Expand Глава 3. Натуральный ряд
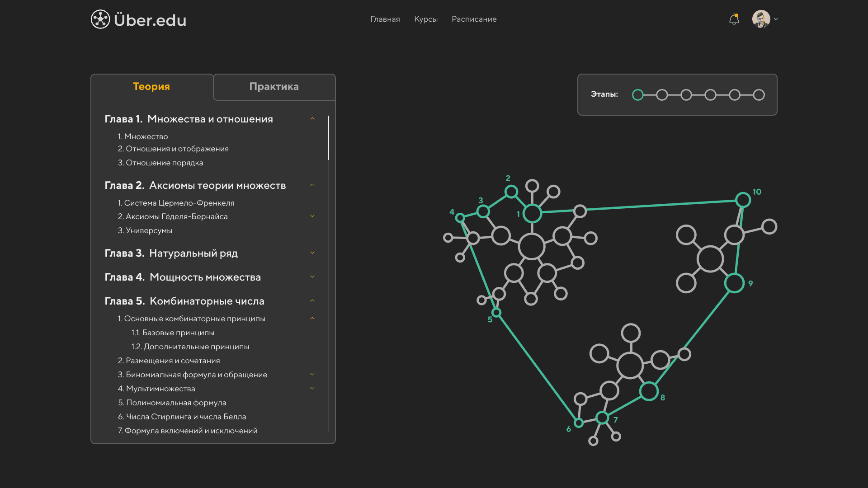The image size is (868, 488). 312,253
